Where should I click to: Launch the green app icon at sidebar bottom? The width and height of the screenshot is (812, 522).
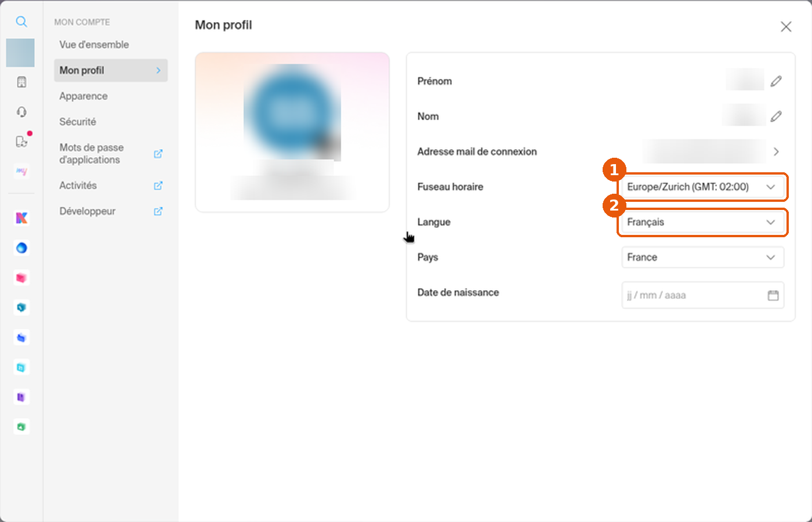point(21,427)
